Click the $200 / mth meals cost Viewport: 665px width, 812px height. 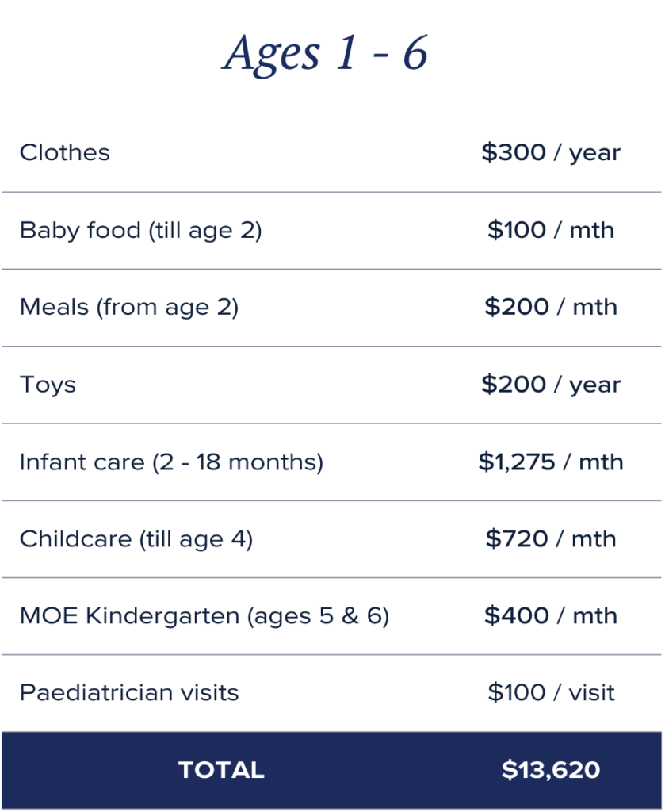tap(551, 307)
